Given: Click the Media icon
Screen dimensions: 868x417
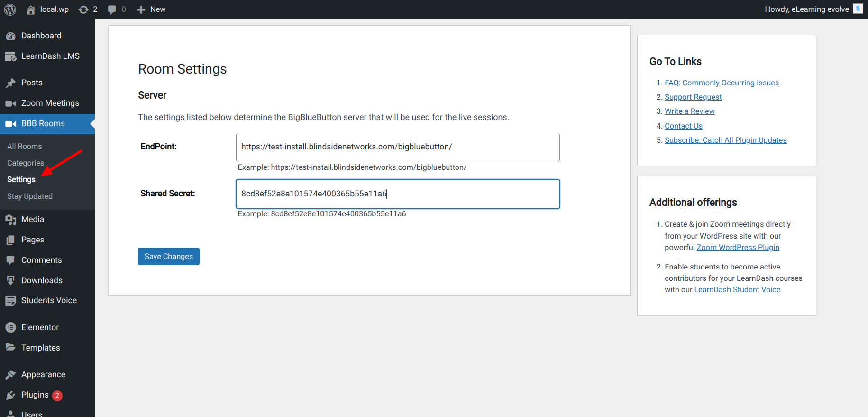Looking at the screenshot, I should 10,220.
